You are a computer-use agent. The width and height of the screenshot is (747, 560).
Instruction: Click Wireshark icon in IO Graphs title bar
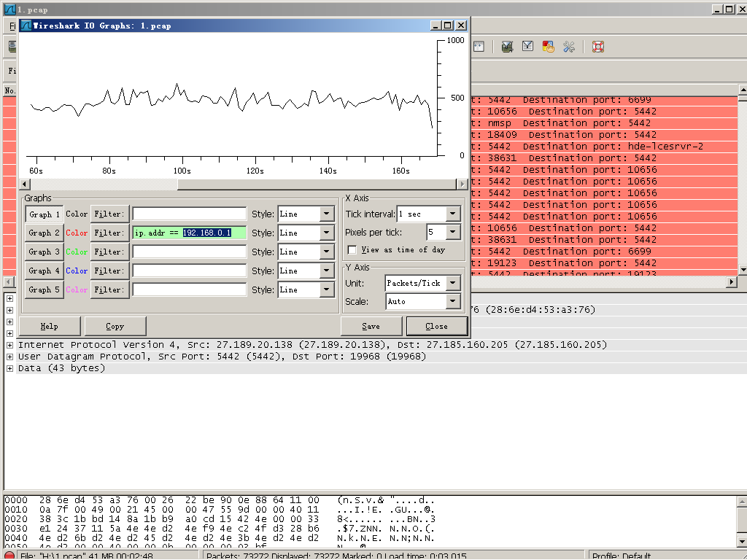(x=26, y=26)
